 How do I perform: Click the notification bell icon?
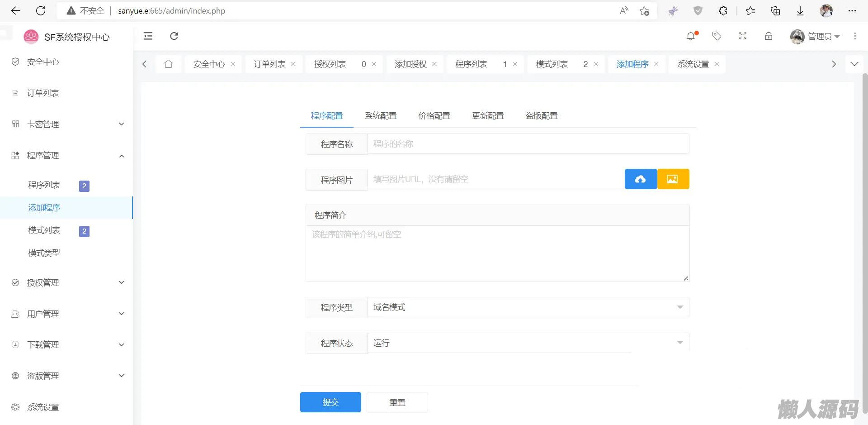pyautogui.click(x=691, y=36)
